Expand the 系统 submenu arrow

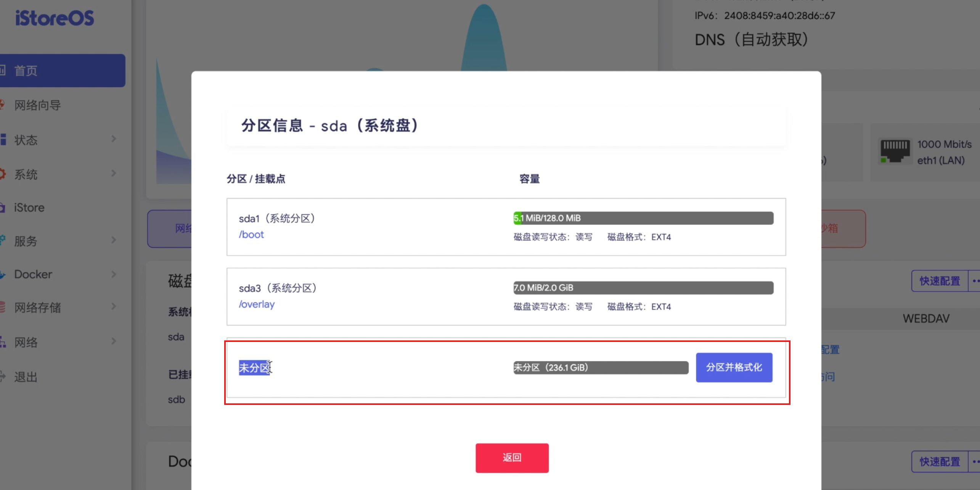coord(114,173)
